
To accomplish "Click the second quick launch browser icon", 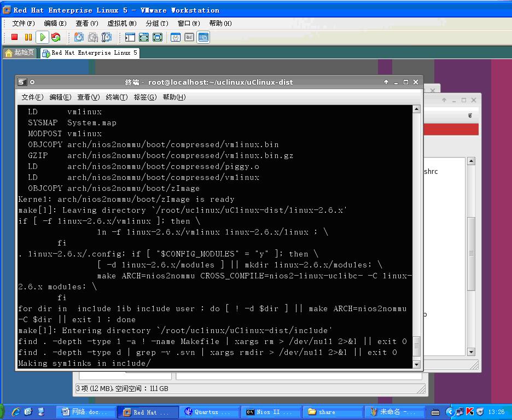I will pyautogui.click(x=28, y=412).
